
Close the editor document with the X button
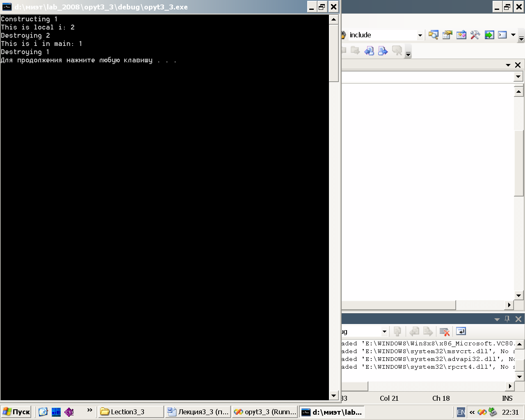point(518,65)
